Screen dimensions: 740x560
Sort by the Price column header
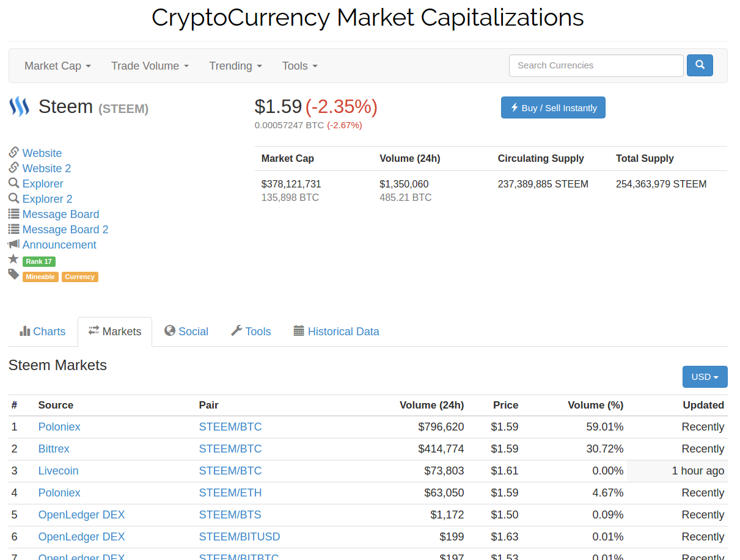point(505,405)
